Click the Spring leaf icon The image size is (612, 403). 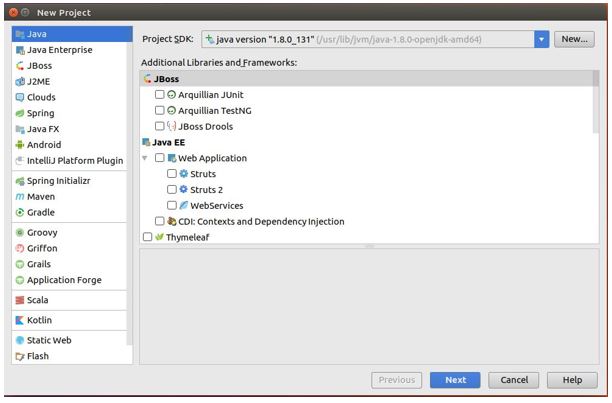click(x=20, y=113)
